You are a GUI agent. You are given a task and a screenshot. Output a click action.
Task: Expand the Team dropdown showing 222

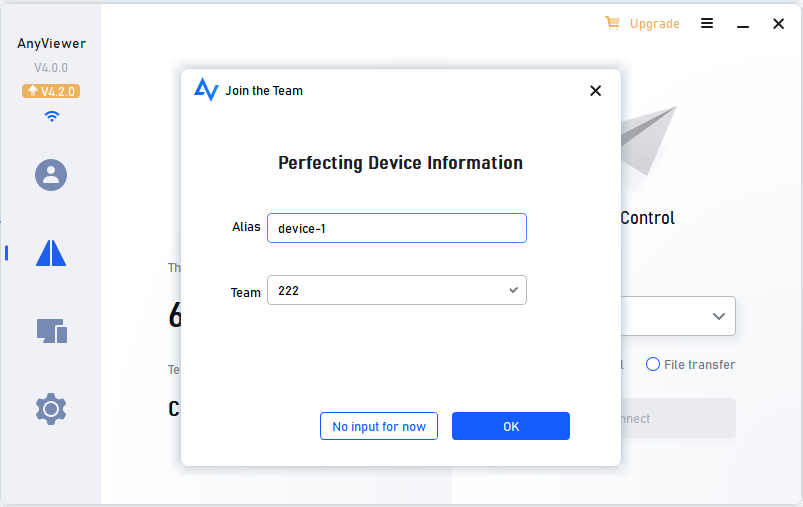pyautogui.click(x=397, y=290)
